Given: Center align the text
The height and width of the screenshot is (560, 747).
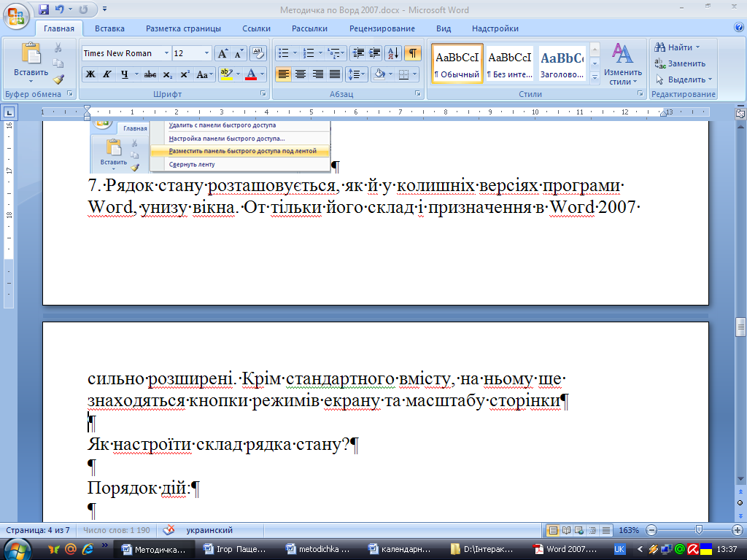Looking at the screenshot, I should (x=301, y=74).
